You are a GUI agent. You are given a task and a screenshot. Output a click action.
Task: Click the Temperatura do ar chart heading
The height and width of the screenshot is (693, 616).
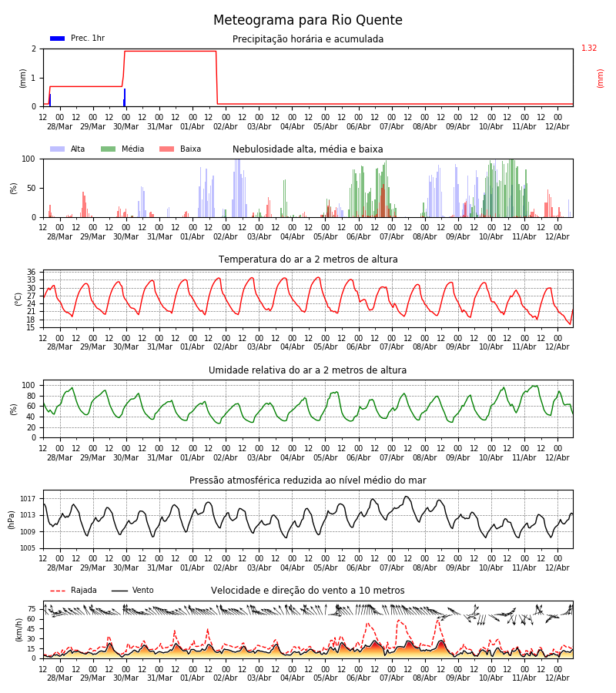coord(308,259)
